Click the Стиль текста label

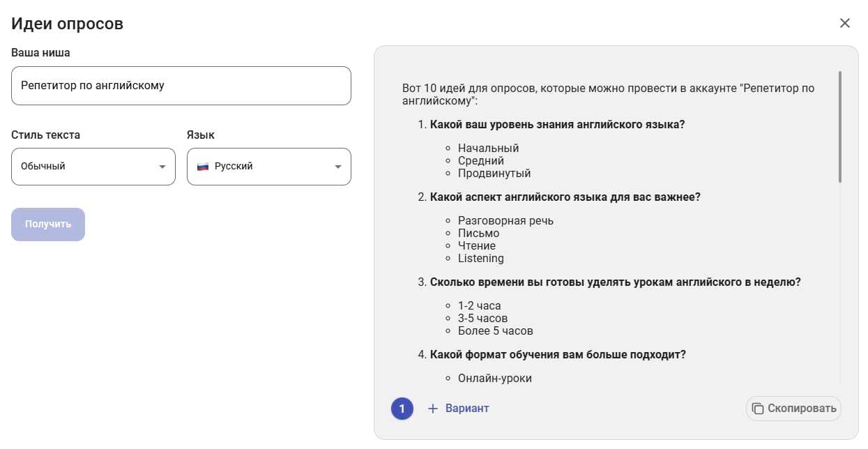click(x=45, y=135)
